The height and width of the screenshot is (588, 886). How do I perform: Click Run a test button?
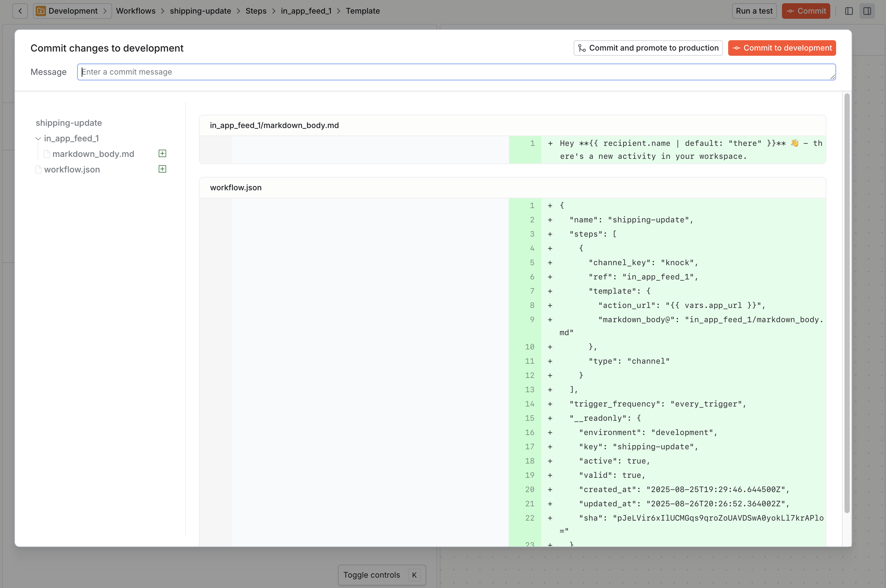click(754, 11)
